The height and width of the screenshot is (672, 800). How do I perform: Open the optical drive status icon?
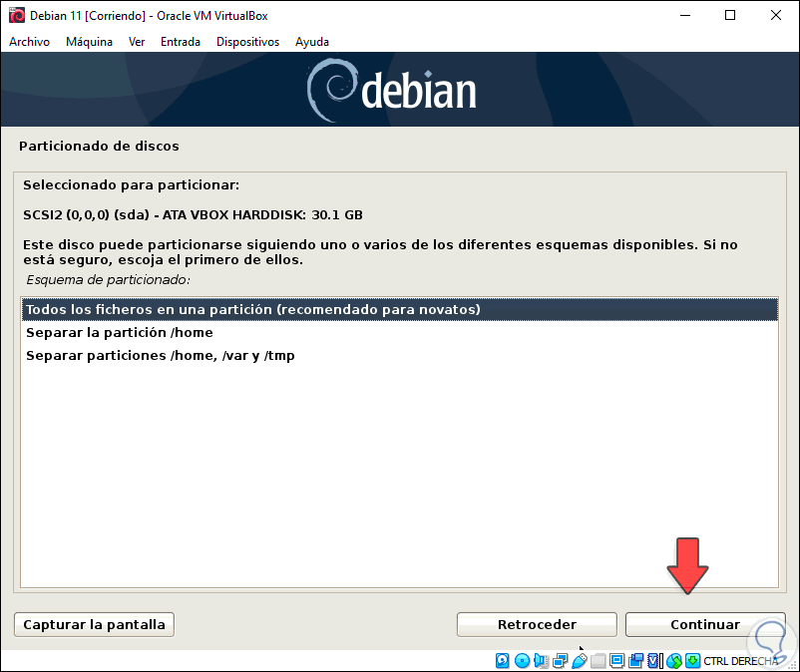522,661
